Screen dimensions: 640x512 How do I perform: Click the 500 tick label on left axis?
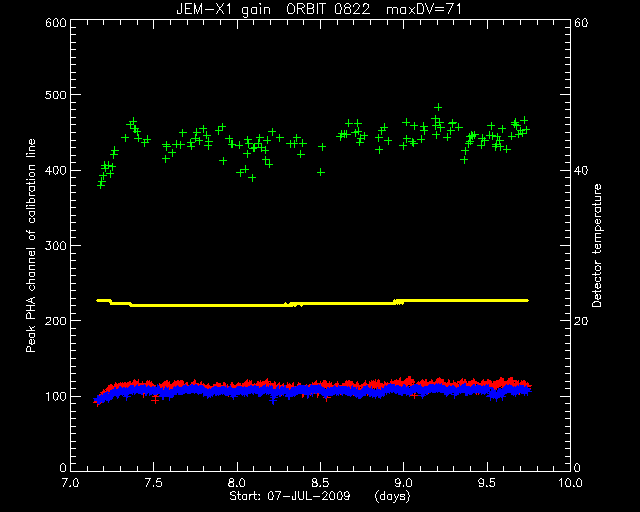[56, 95]
